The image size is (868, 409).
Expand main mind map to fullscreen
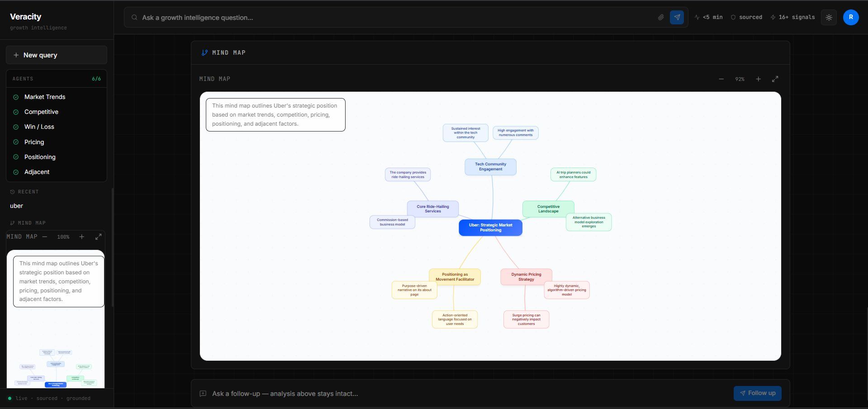(x=775, y=79)
